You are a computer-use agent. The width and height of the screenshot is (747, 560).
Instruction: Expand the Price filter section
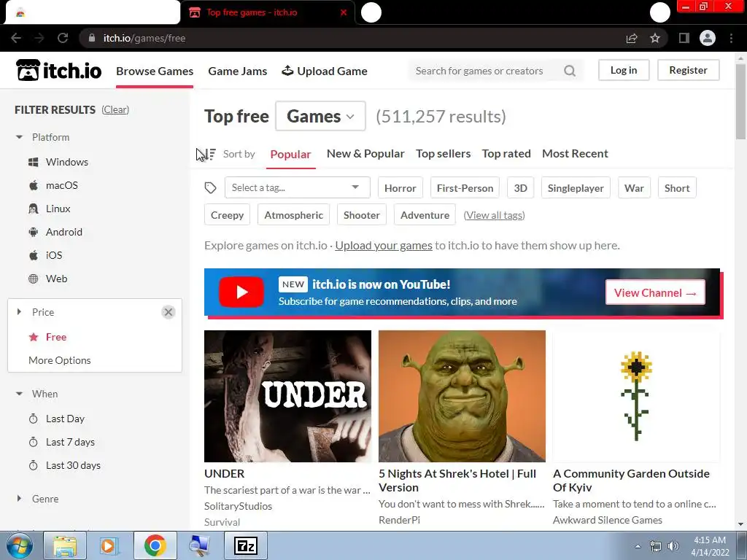coord(19,312)
